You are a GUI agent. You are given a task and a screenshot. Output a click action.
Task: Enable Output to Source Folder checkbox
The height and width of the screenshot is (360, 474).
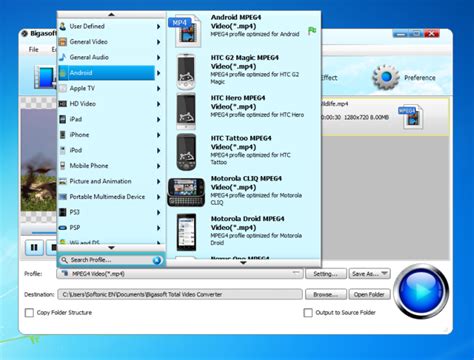(308, 313)
